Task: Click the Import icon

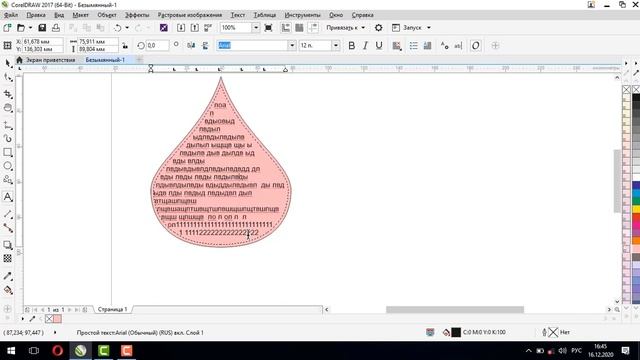Action: 181,28
